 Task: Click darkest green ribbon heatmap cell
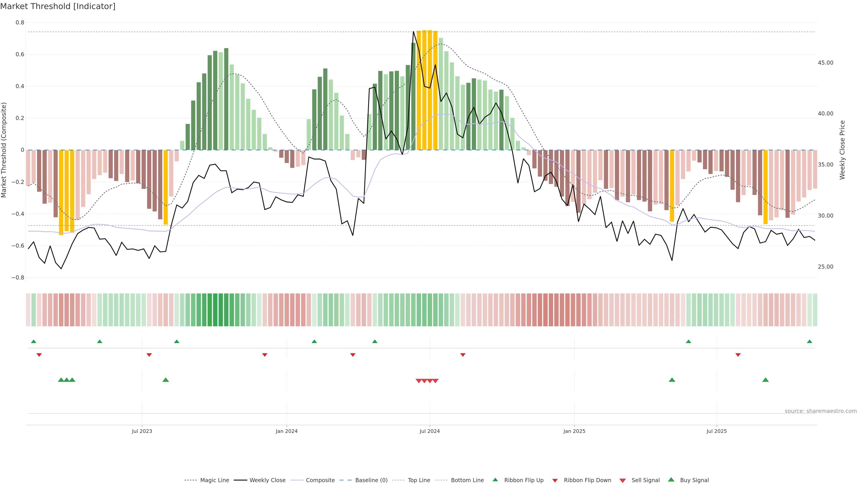coord(215,310)
